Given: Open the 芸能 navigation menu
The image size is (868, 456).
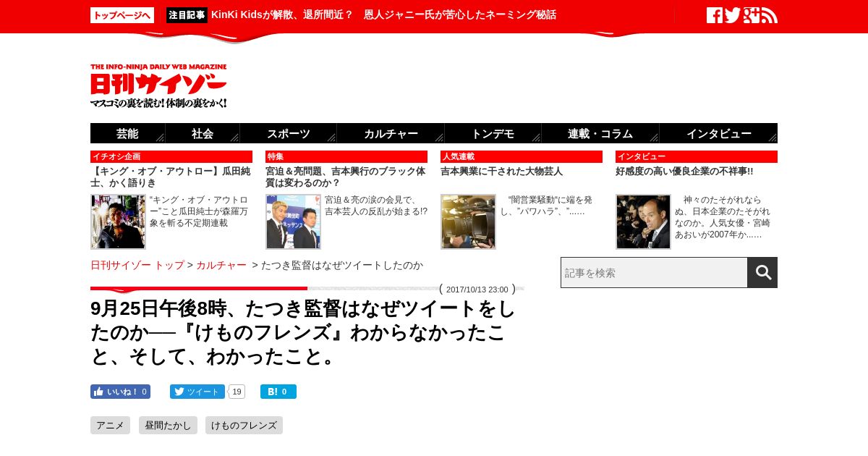Looking at the screenshot, I should (x=128, y=133).
